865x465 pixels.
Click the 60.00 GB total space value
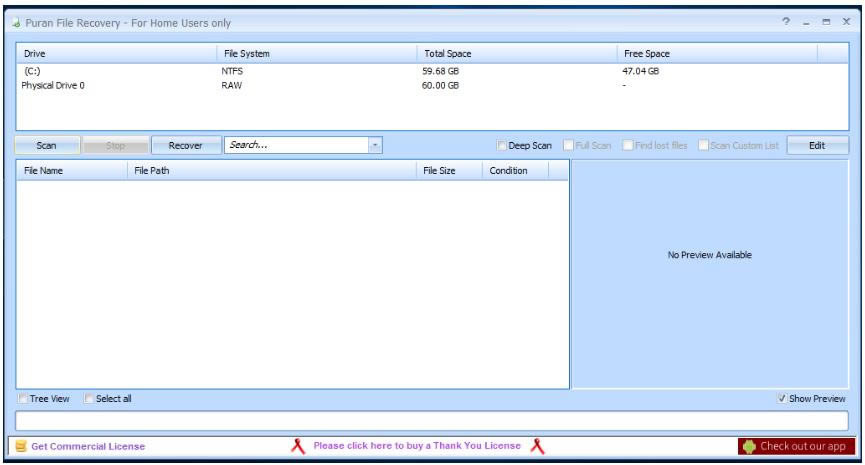pos(440,85)
